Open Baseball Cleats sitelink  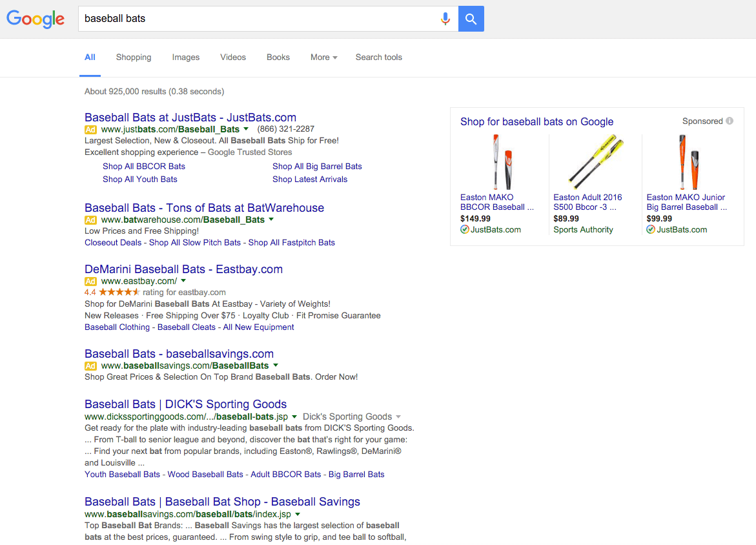(187, 327)
